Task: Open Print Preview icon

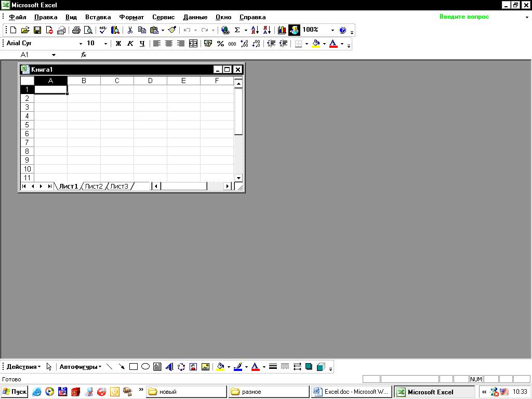Action: [x=88, y=30]
